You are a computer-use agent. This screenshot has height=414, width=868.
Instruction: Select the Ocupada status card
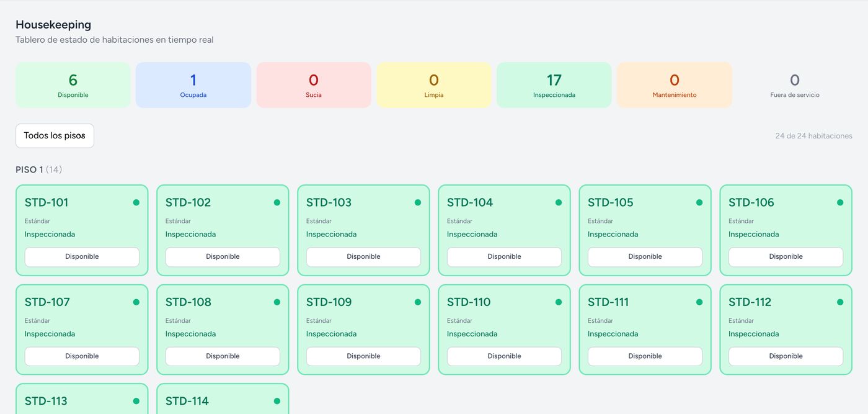pos(193,85)
